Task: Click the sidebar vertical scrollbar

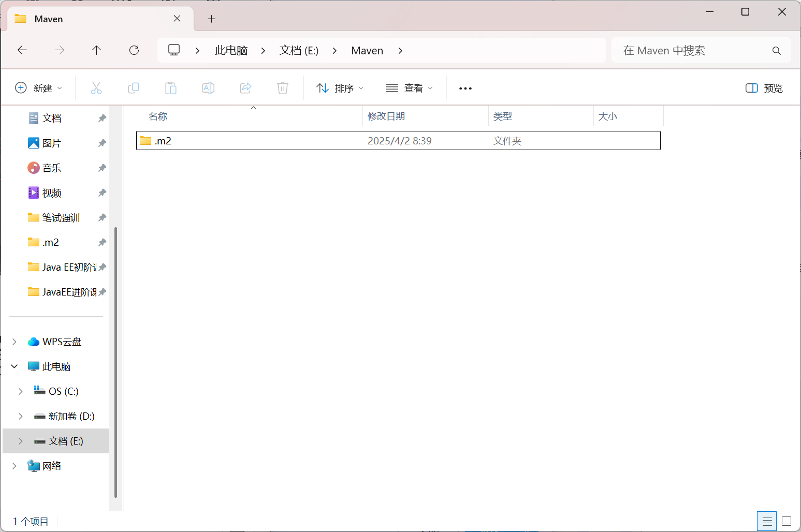Action: 115,362
